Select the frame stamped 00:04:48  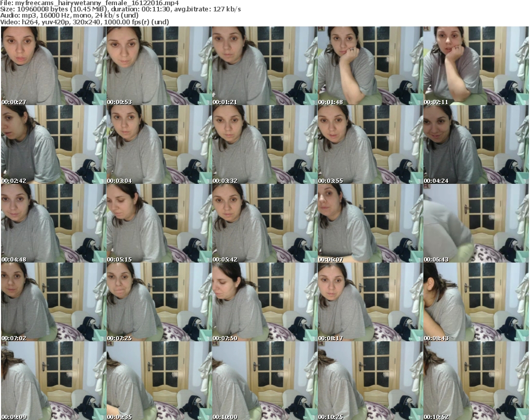tap(54, 224)
